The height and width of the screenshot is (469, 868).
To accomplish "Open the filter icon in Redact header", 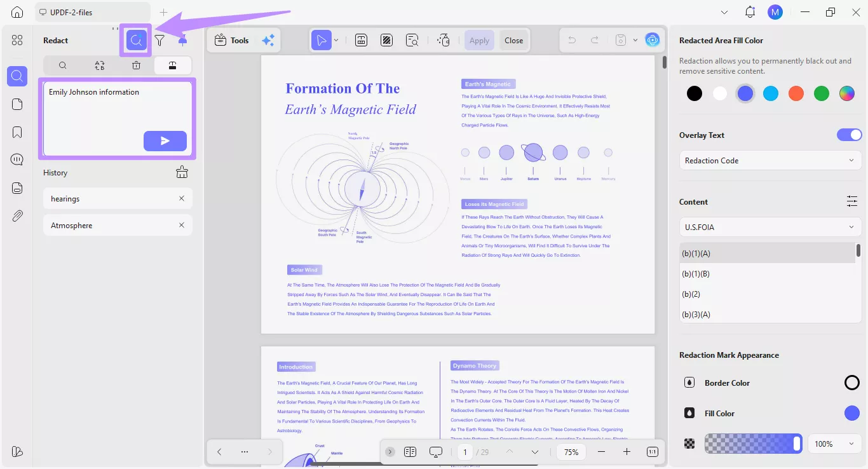I will pyautogui.click(x=159, y=40).
